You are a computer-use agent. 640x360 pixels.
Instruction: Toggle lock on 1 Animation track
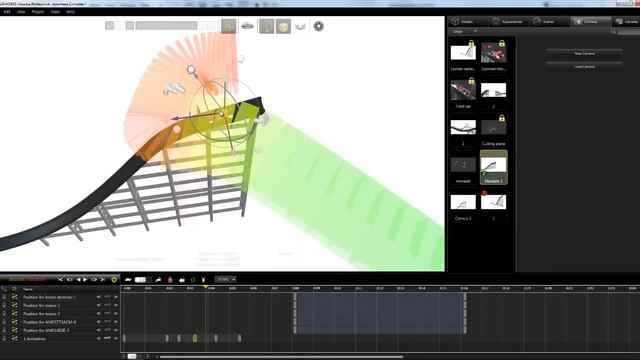click(4, 338)
